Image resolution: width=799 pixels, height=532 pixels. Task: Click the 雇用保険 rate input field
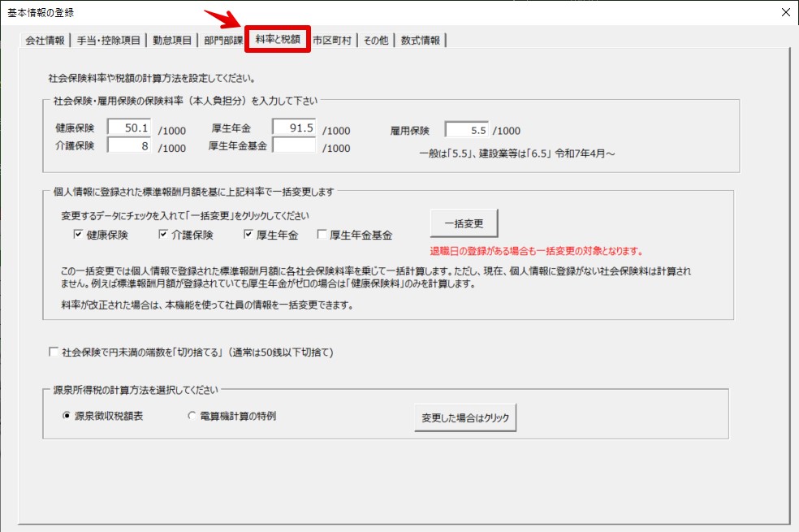point(466,129)
